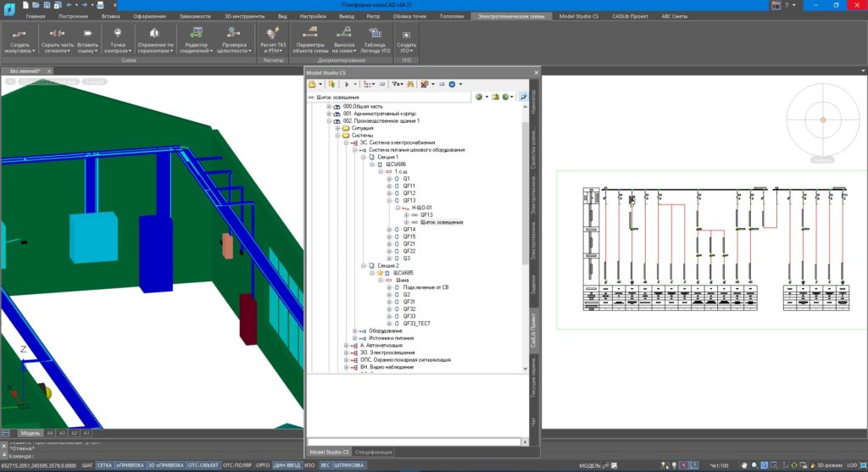Click the Параметры объекта схемы icon

tap(311, 32)
